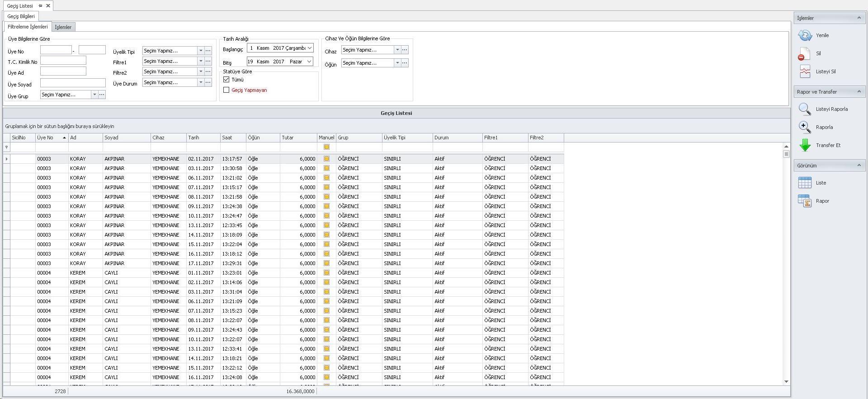Enable the Geçiş Yapmayan checkbox

click(x=226, y=90)
